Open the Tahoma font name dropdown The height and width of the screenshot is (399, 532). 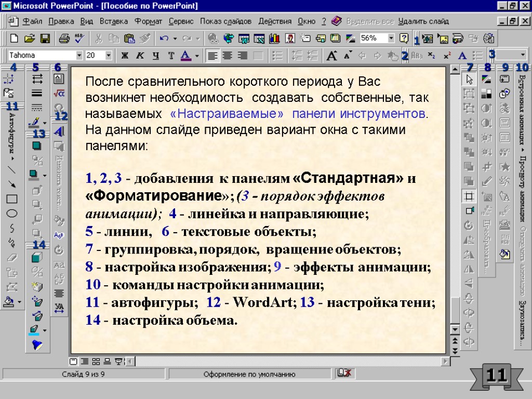pyautogui.click(x=79, y=55)
